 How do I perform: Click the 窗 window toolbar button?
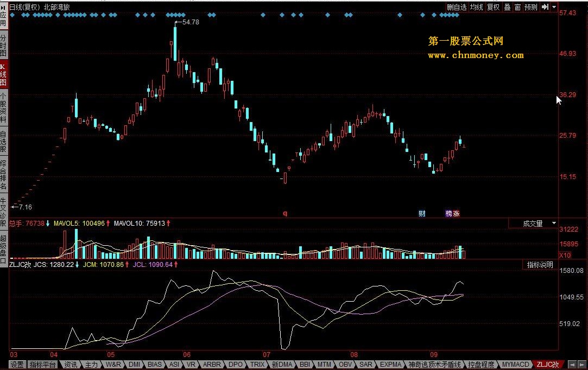[x=517, y=7]
